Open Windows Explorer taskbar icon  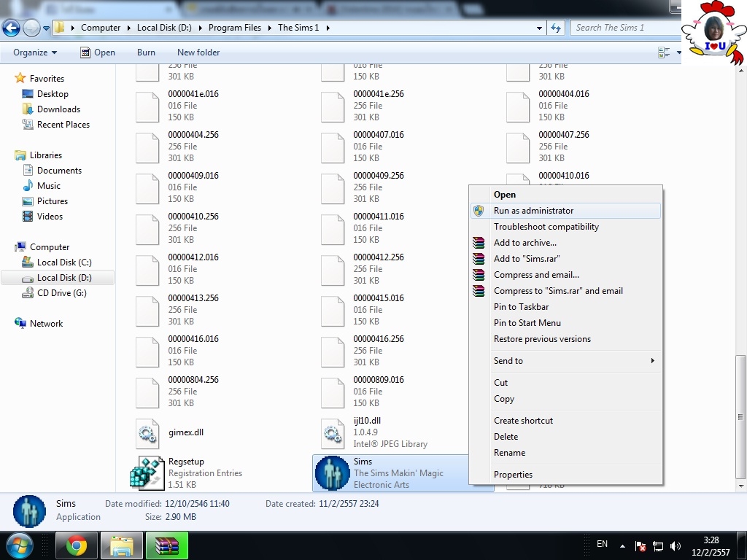[x=122, y=545]
